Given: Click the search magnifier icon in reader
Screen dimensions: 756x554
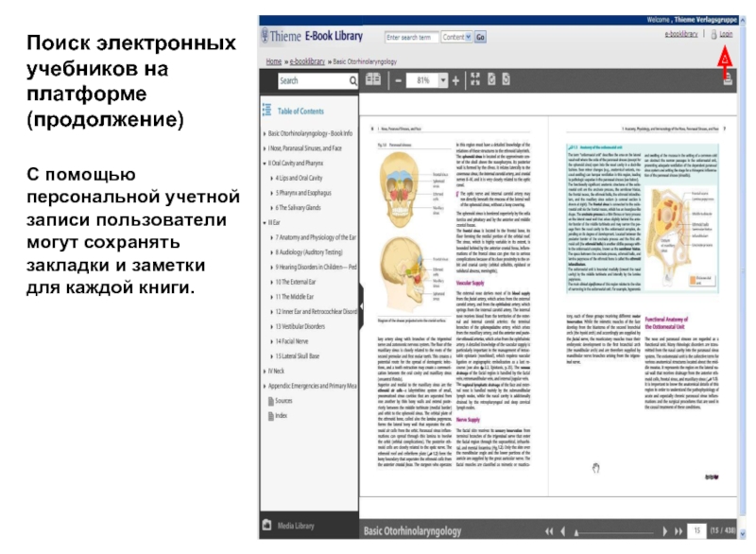Looking at the screenshot, I should click(x=352, y=81).
